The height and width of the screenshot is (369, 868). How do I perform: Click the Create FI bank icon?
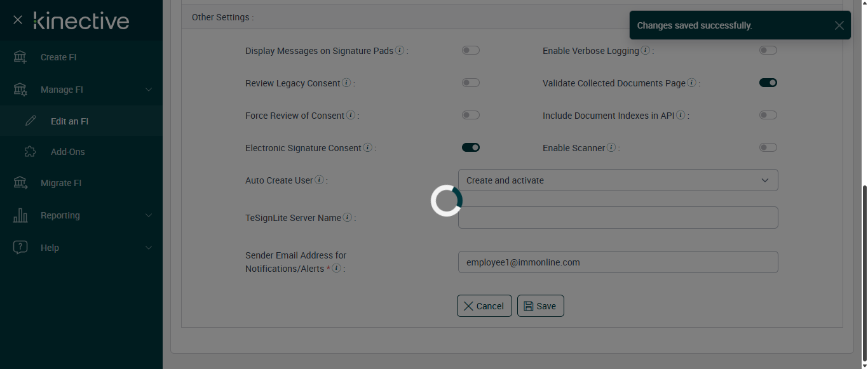pos(20,57)
